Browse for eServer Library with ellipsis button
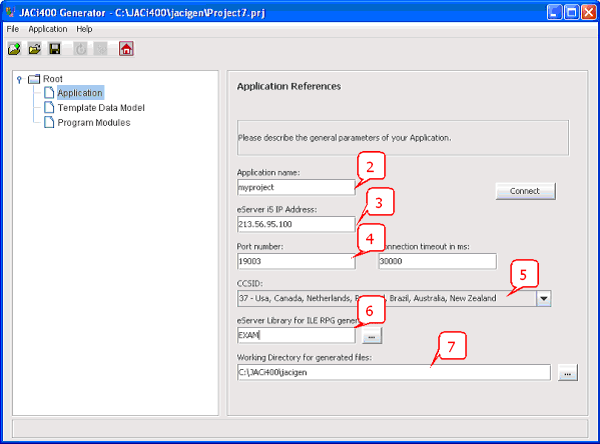Viewport: 600px width, 444px height. pyautogui.click(x=371, y=336)
